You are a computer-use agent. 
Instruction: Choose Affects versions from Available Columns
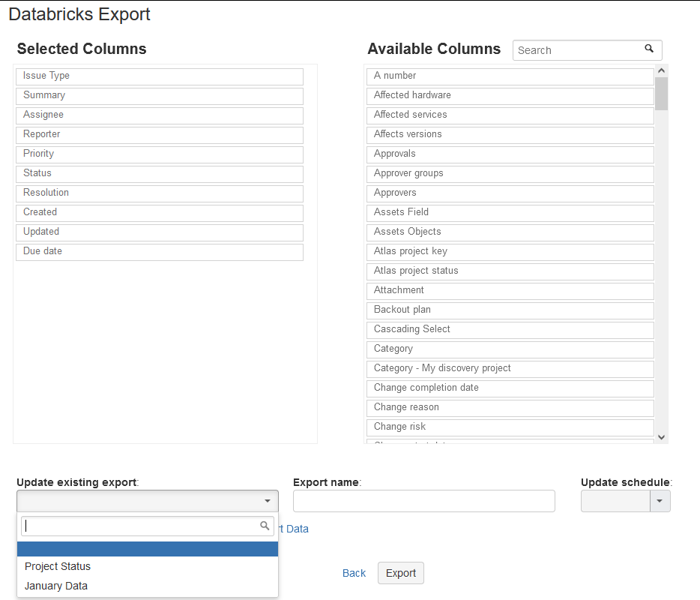click(x=510, y=135)
